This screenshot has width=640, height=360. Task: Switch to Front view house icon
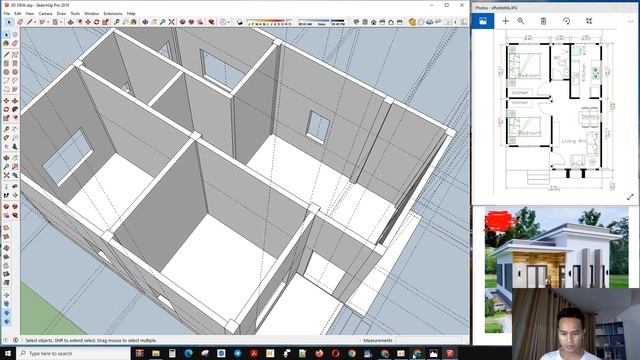pos(373,22)
